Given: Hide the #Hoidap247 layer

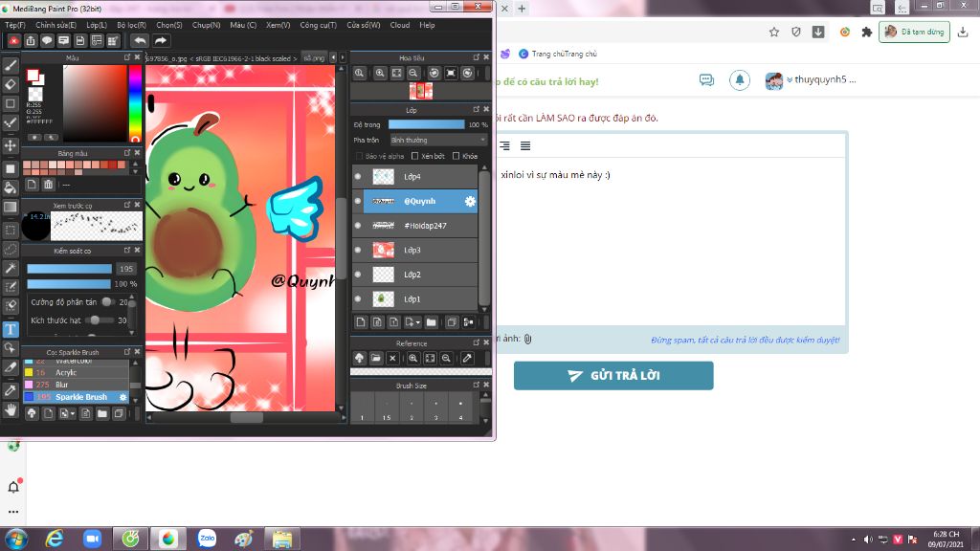Looking at the screenshot, I should click(358, 226).
